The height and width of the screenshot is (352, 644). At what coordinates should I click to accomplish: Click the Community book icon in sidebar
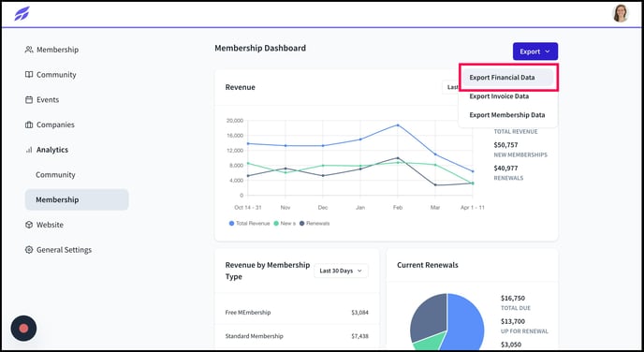tap(29, 75)
